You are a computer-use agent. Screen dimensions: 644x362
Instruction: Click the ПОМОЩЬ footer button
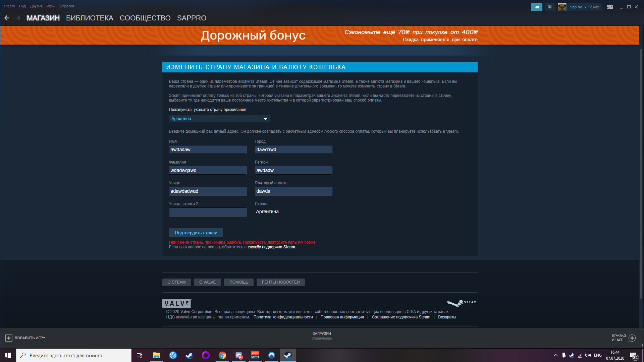(x=239, y=282)
